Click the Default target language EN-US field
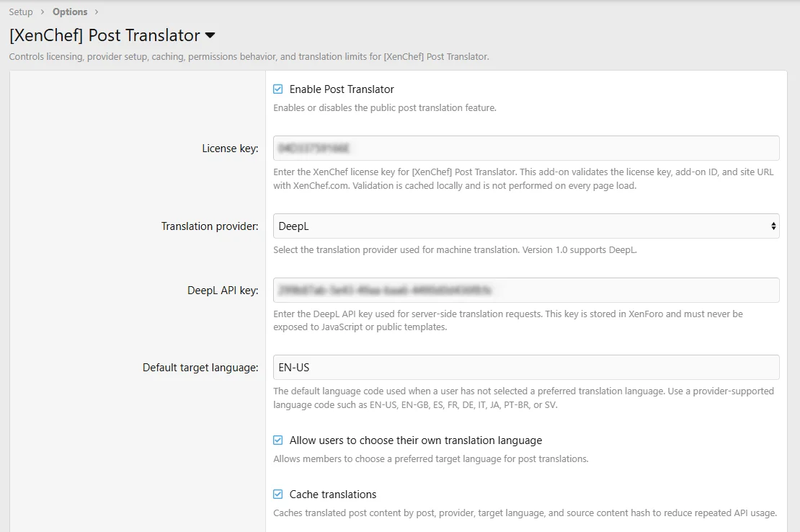 pos(526,367)
